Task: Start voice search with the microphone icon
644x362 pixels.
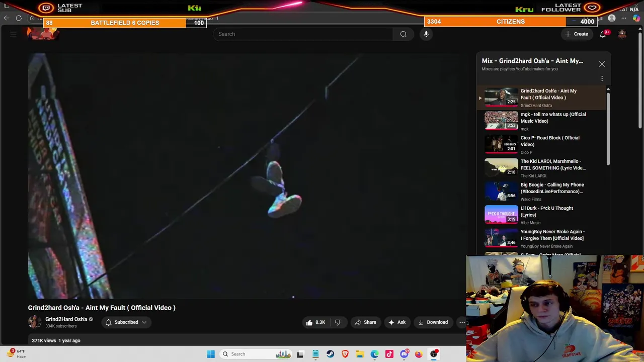Action: 426,34
